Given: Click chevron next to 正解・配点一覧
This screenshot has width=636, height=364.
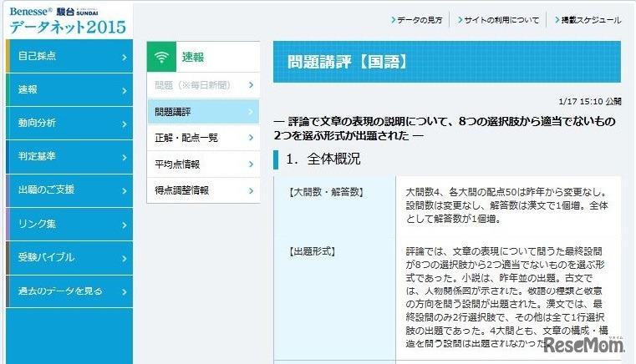Looking at the screenshot, I should point(251,138).
